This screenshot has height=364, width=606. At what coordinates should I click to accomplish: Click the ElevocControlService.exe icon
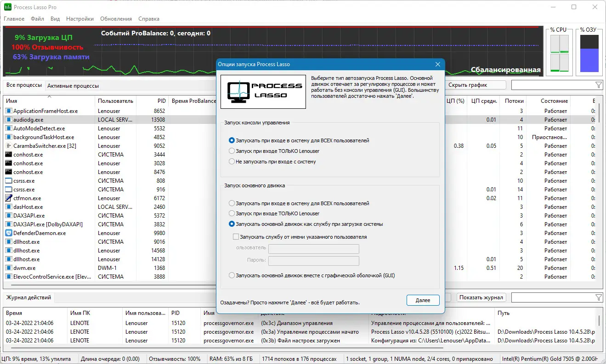[x=8, y=277]
